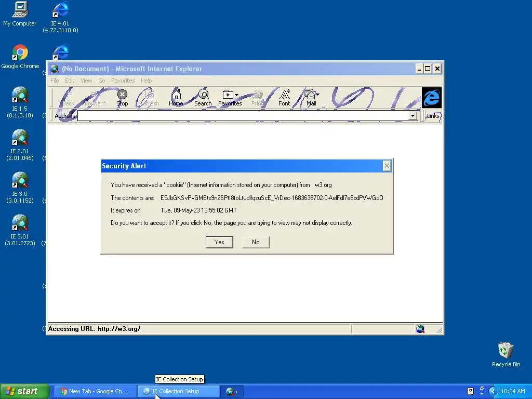Screen dimensions: 532x399
Task: Click into the Address input field
Action: point(243,116)
